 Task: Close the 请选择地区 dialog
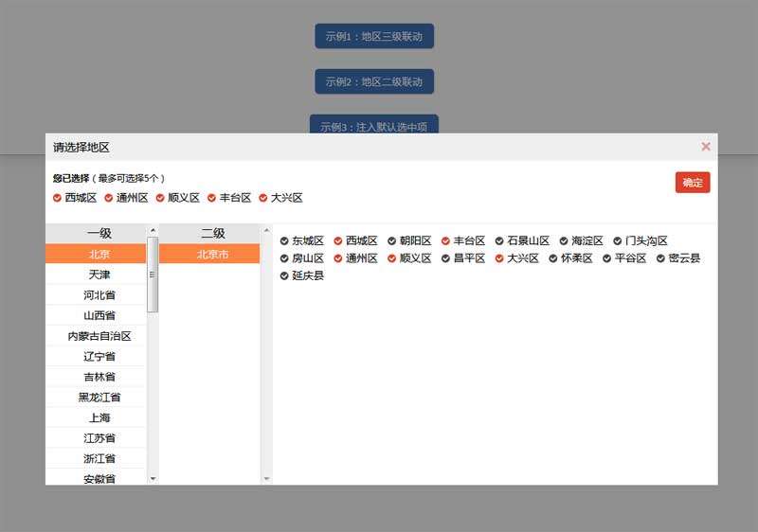click(705, 147)
